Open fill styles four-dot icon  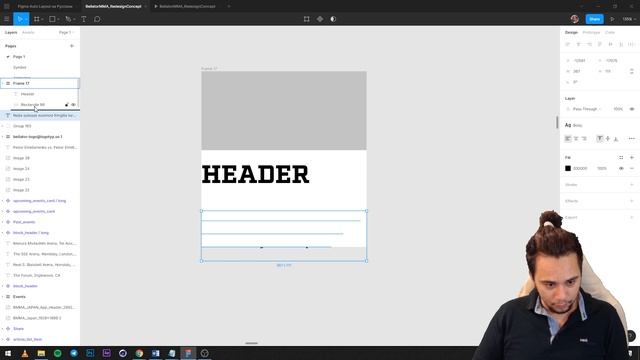[621, 157]
